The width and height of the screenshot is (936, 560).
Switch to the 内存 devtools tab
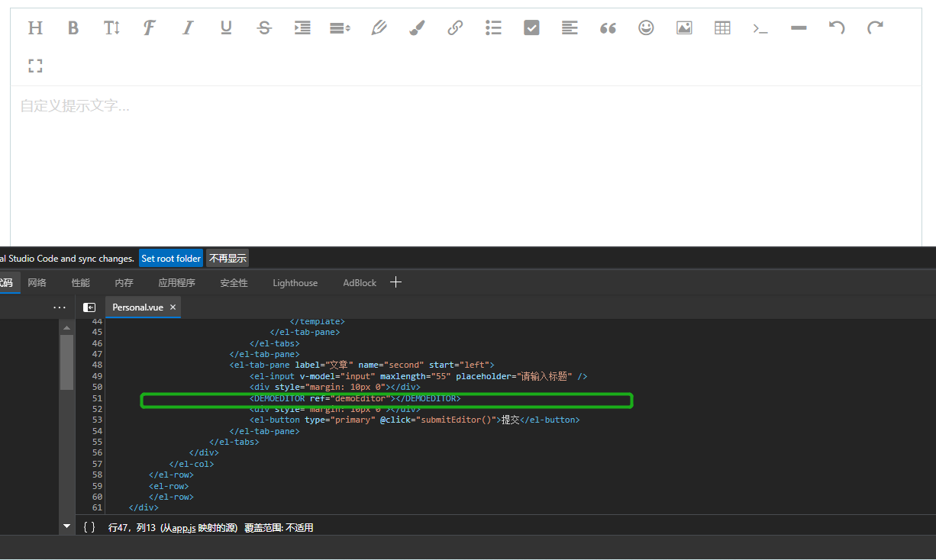point(124,282)
